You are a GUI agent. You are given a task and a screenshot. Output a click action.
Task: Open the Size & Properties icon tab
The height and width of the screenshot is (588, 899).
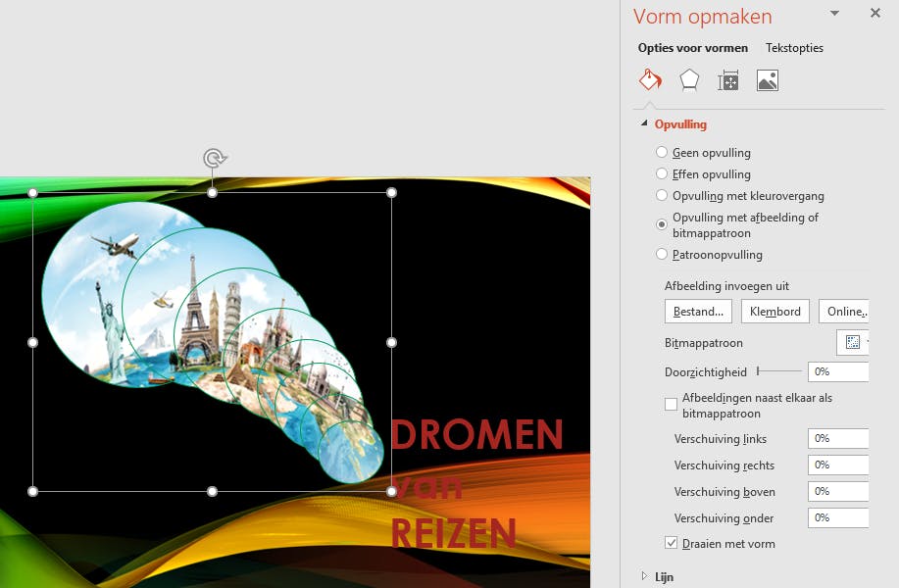(x=728, y=80)
